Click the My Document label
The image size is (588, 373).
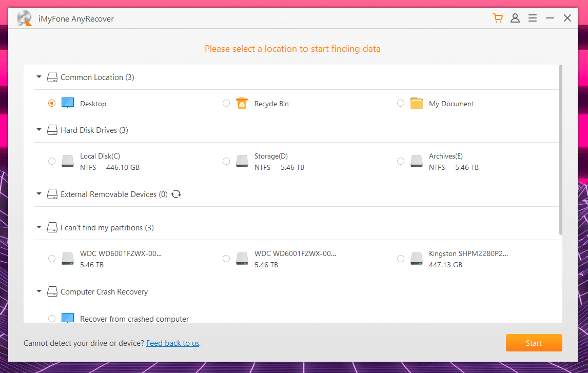click(x=452, y=104)
